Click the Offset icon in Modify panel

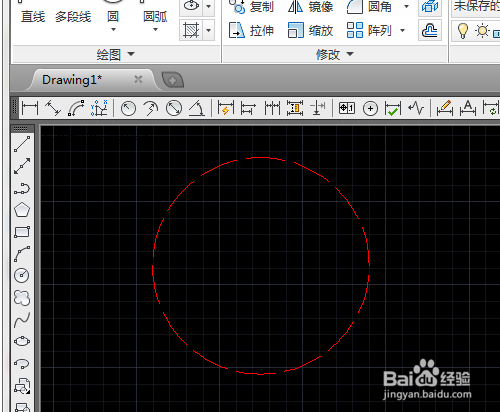coord(430,31)
